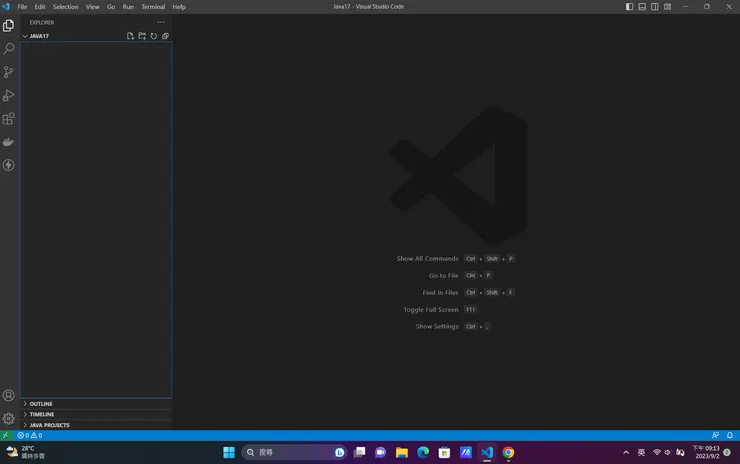Open the View menu
740x464 pixels.
click(x=92, y=7)
